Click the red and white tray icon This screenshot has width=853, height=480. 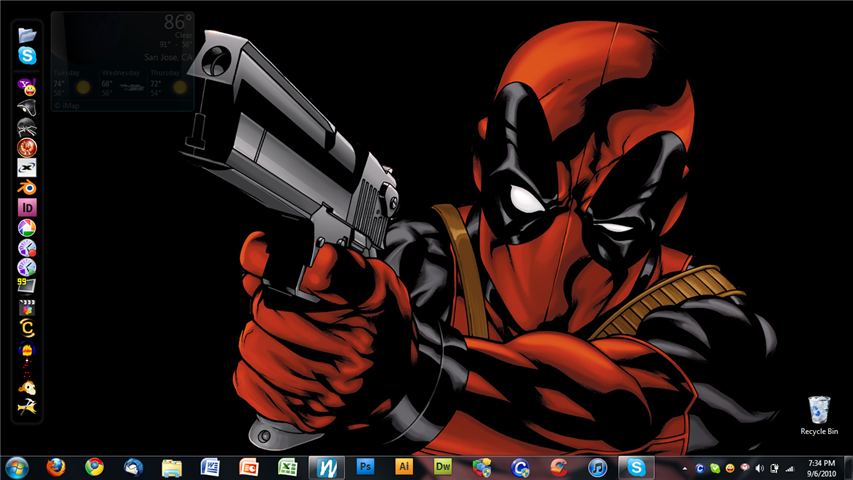tap(745, 468)
